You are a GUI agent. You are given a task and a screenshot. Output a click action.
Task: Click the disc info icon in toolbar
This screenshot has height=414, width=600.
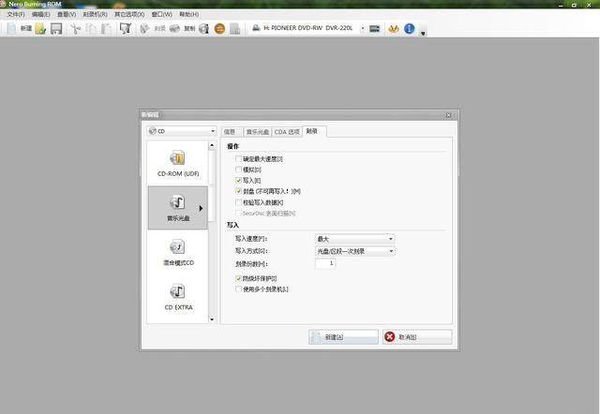click(x=204, y=29)
